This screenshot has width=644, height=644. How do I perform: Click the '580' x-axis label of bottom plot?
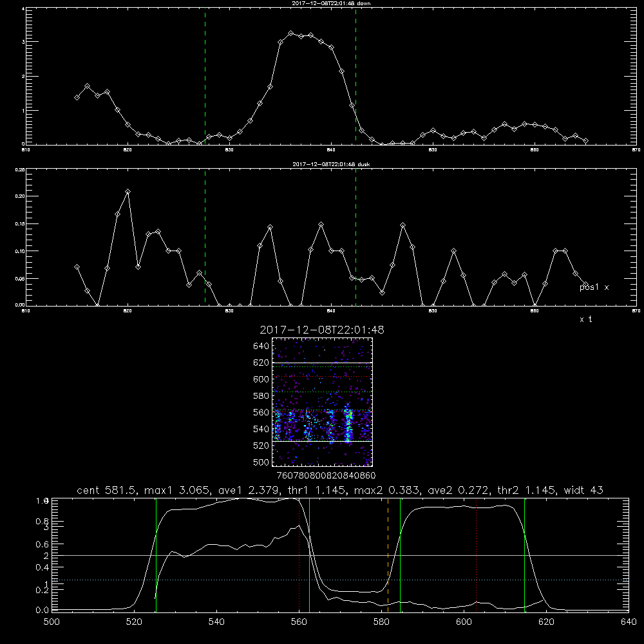click(x=381, y=621)
